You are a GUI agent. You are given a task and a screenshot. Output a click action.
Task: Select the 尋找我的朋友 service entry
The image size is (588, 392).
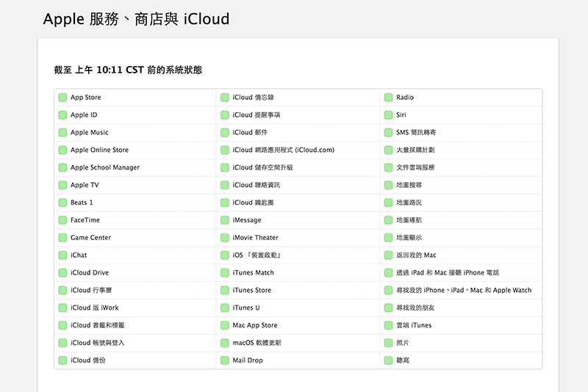(415, 308)
